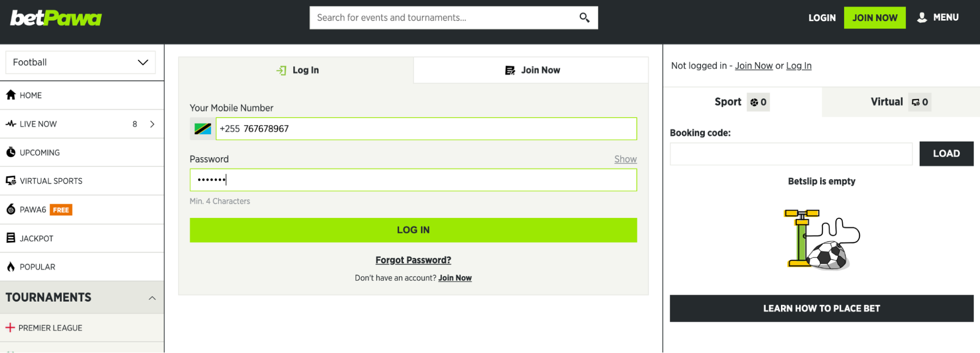Screen dimensions: 980x353
Task: Expand the Live Now chevron arrow
Action: click(x=152, y=124)
